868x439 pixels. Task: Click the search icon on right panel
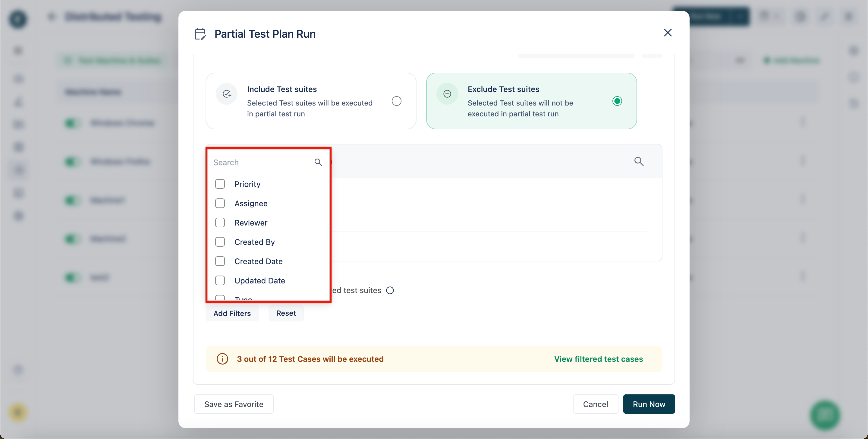[x=639, y=162]
